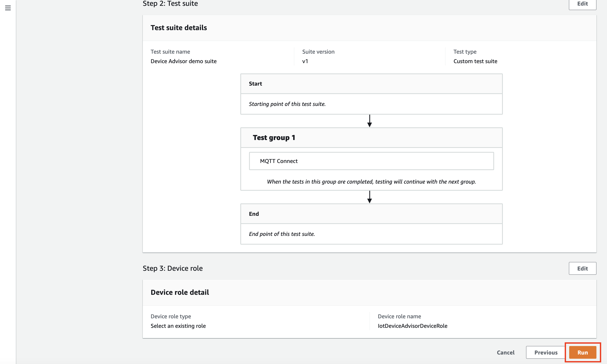This screenshot has width=607, height=364.
Task: Click the suite version v1 value
Action: (305, 61)
